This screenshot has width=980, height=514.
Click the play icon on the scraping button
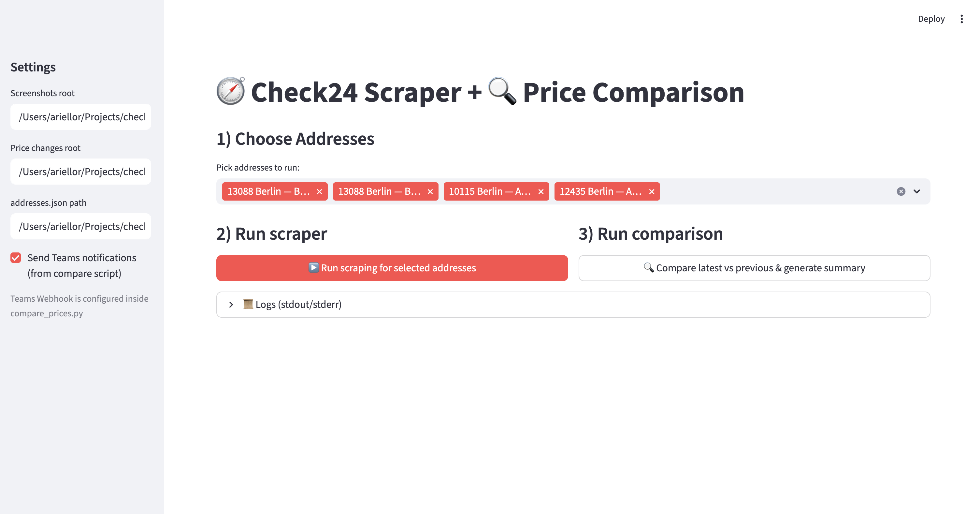click(x=313, y=268)
